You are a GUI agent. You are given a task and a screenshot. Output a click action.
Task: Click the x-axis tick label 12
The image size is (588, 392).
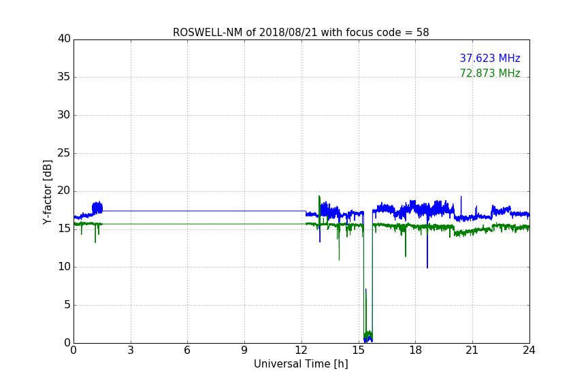click(x=301, y=350)
